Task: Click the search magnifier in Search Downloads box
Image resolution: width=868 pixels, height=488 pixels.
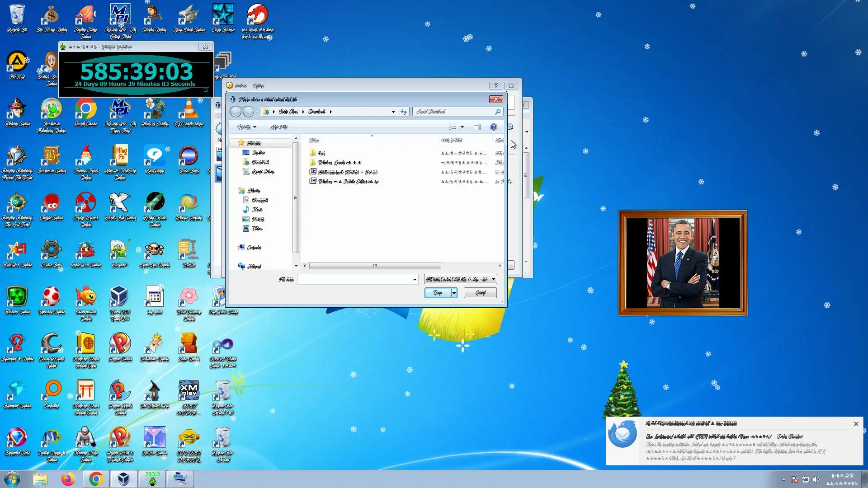Action: [498, 112]
